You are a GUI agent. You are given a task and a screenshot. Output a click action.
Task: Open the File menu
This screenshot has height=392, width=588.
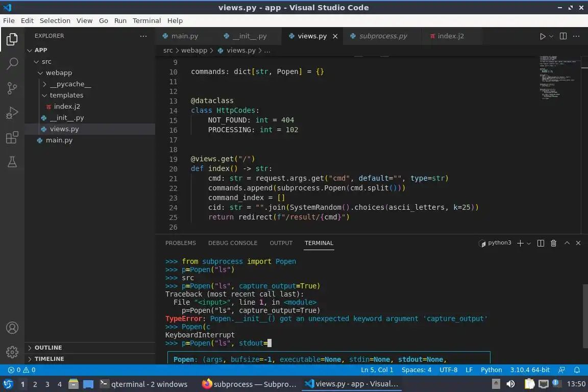(x=9, y=20)
